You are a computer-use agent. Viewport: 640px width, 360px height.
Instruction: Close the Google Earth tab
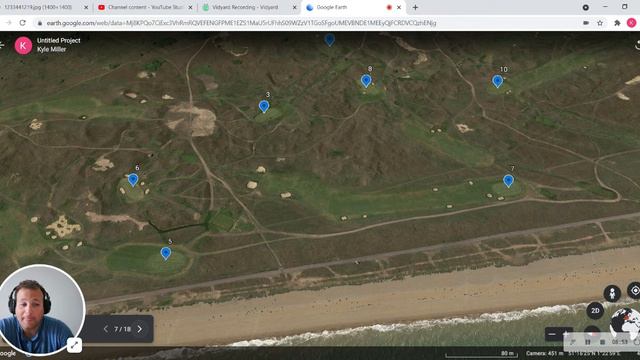399,7
